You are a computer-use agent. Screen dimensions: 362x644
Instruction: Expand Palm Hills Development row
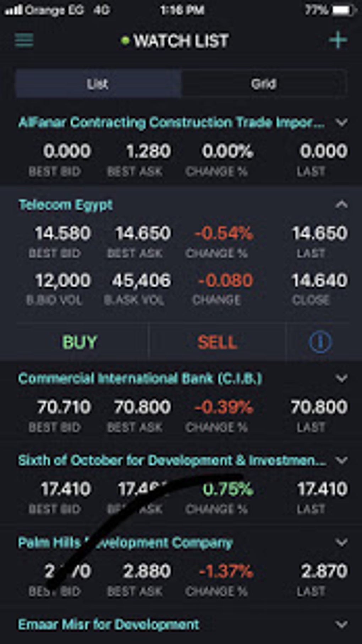click(341, 542)
